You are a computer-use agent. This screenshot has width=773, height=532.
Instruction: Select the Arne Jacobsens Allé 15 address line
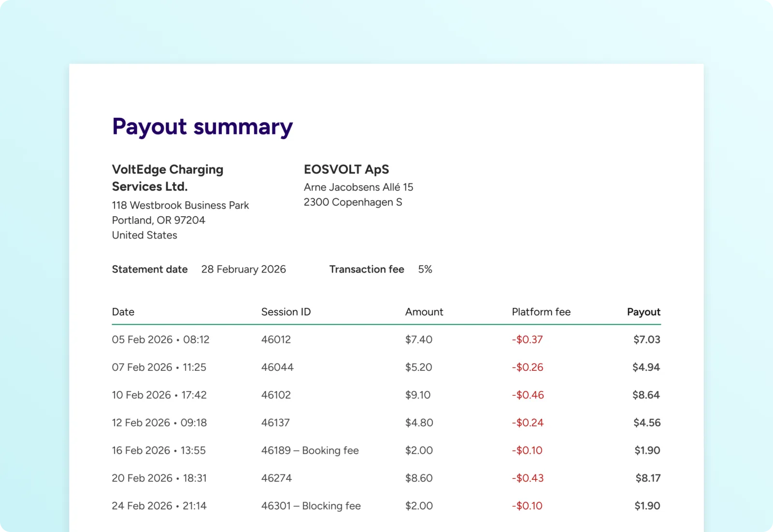358,187
